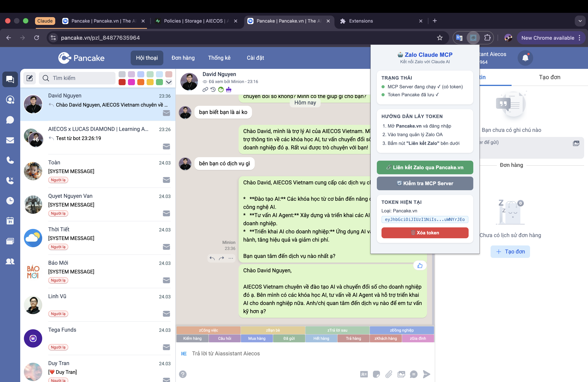Open the Thống kê tab
588x382 pixels.
pyautogui.click(x=219, y=58)
